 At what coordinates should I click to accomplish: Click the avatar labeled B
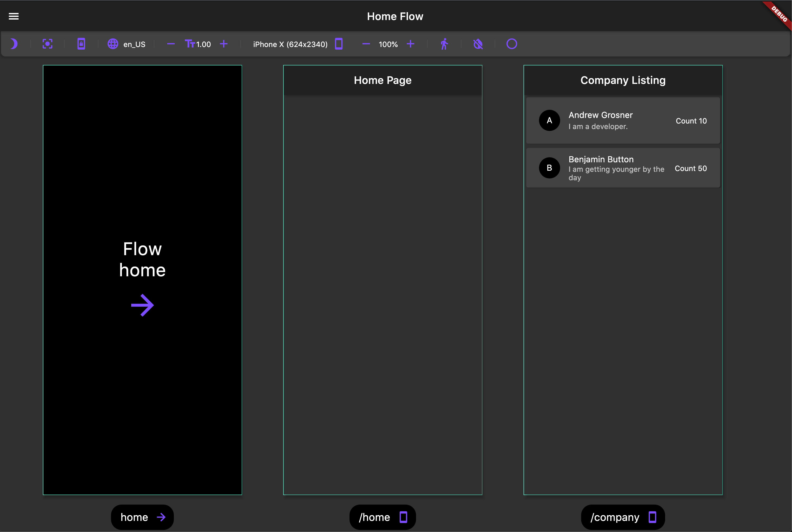pyautogui.click(x=550, y=168)
